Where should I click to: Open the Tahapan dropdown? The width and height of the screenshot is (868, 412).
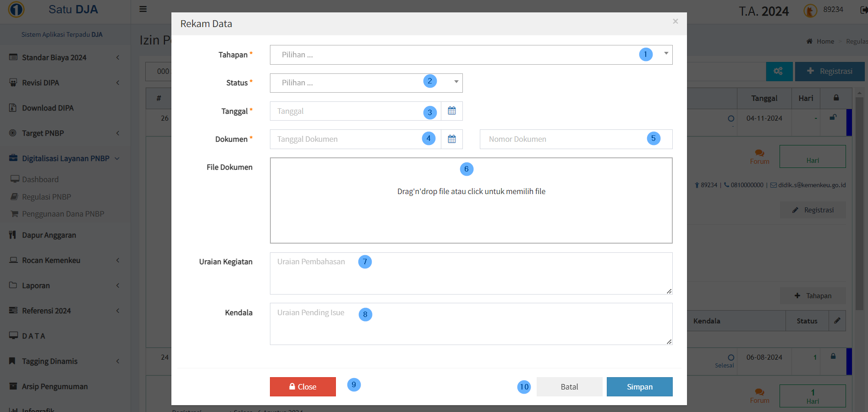471,55
